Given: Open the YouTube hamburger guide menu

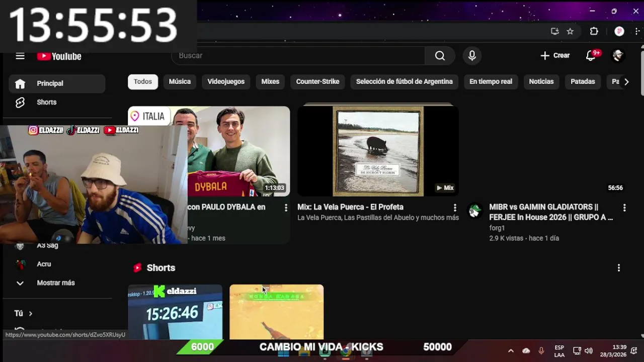Looking at the screenshot, I should click(x=20, y=56).
